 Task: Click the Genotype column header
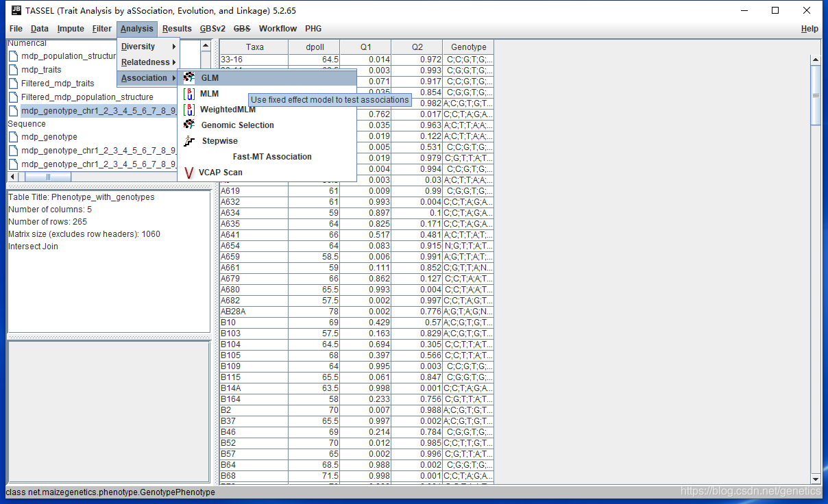468,47
